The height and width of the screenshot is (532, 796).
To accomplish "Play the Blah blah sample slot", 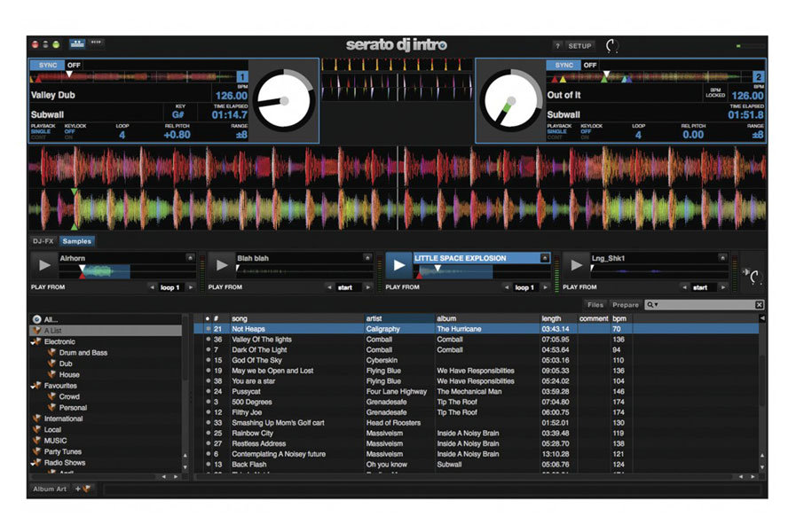I will click(221, 264).
